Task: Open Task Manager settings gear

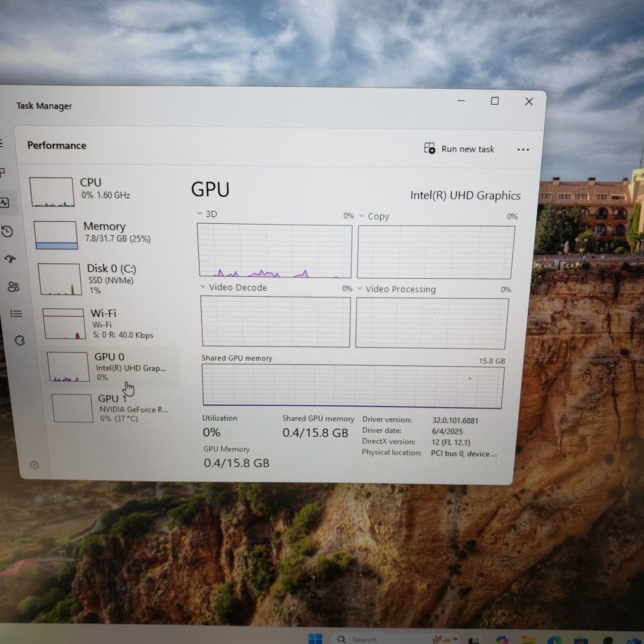Action: tap(34, 465)
